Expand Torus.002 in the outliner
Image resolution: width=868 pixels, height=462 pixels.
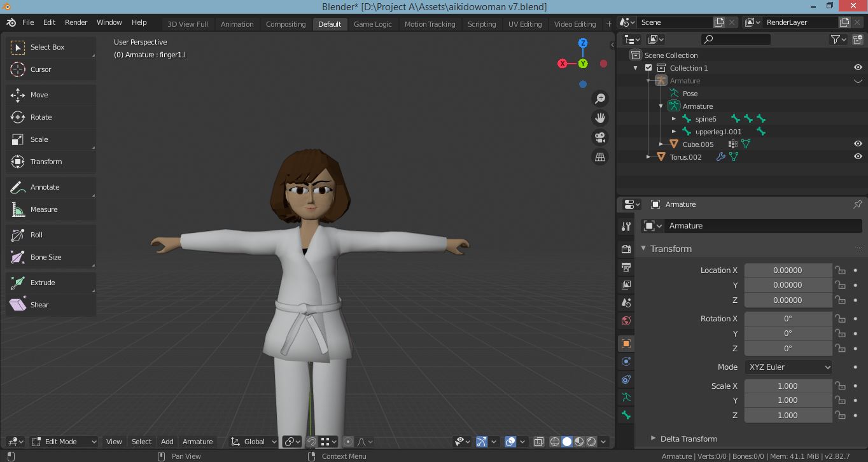pos(648,157)
